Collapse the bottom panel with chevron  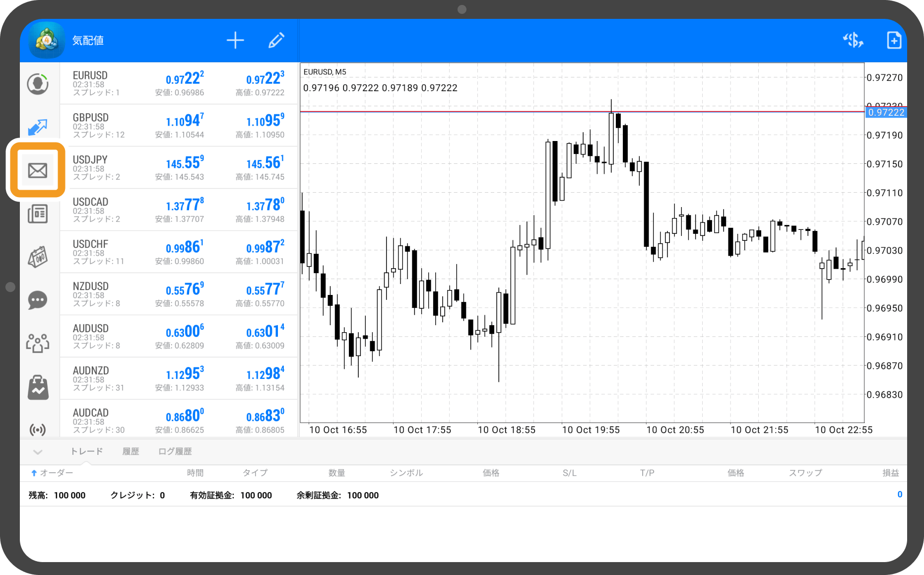pyautogui.click(x=38, y=452)
